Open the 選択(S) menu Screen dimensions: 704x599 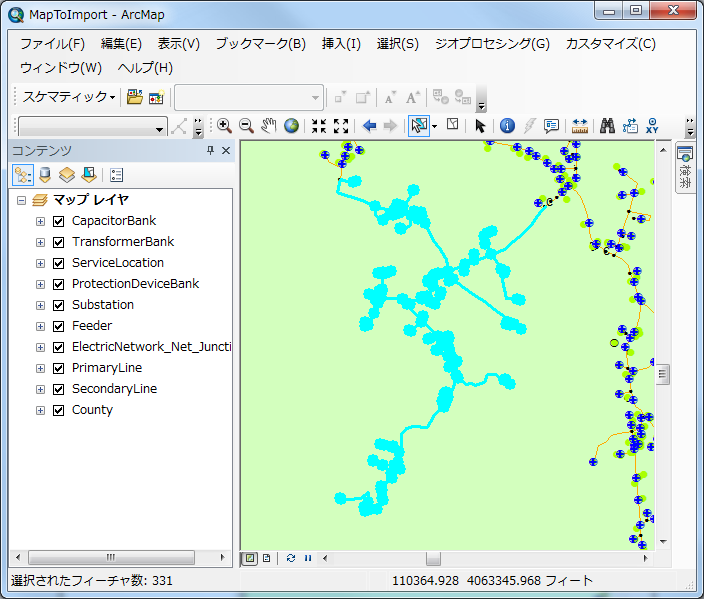[398, 44]
